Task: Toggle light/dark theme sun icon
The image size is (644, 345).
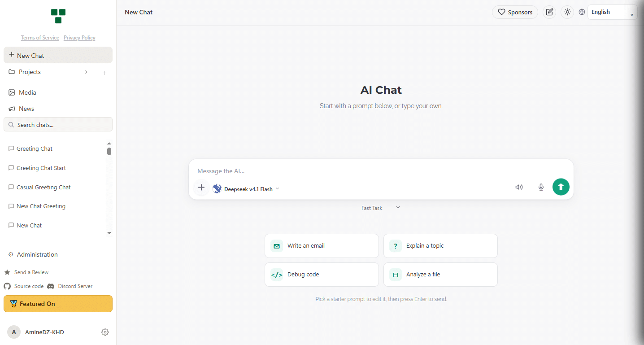Action: point(568,12)
